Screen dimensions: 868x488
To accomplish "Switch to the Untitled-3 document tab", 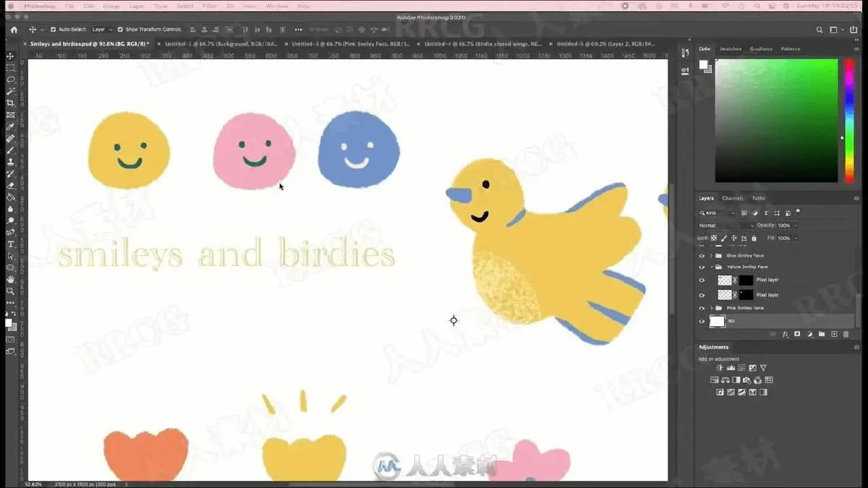I will 351,43.
